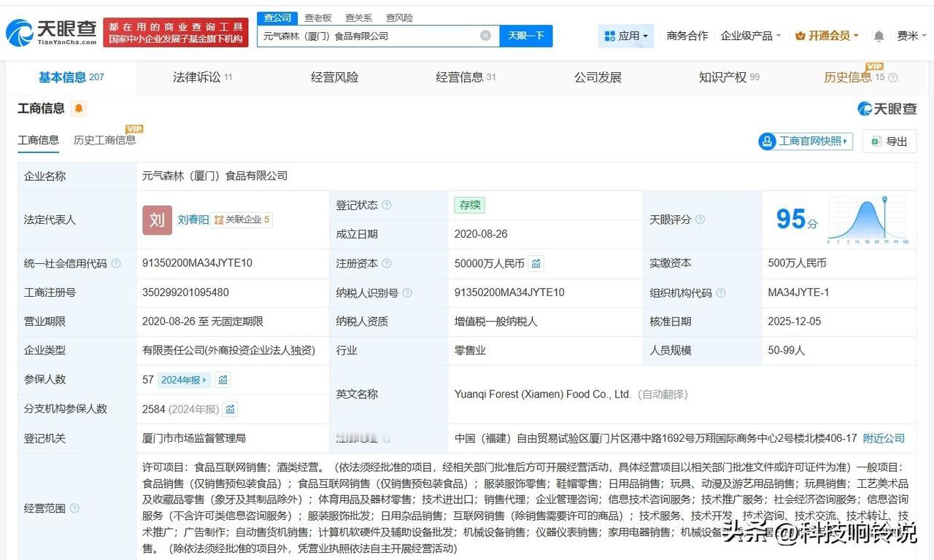Image resolution: width=934 pixels, height=560 pixels.
Task: Open the 附近公司 link
Action: (884, 438)
